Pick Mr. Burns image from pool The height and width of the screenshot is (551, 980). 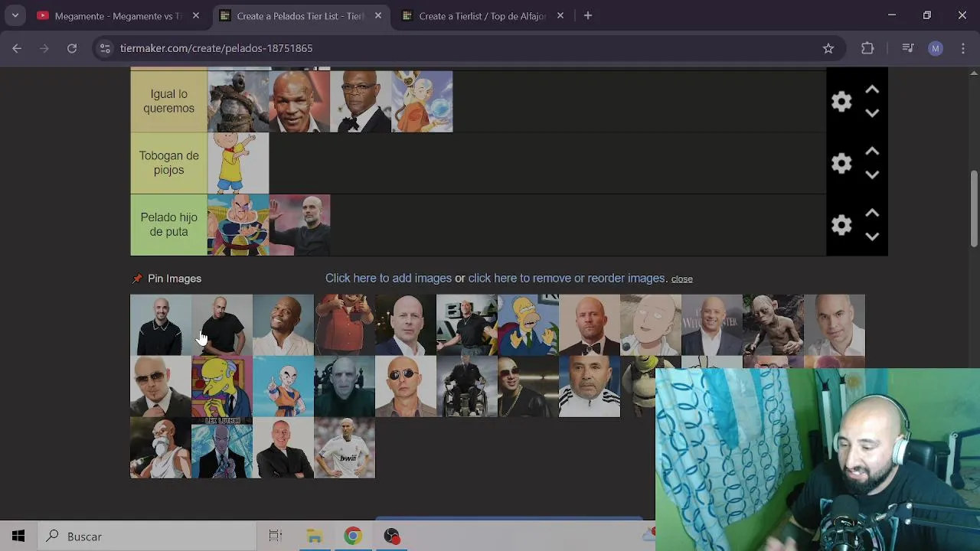[x=222, y=386]
